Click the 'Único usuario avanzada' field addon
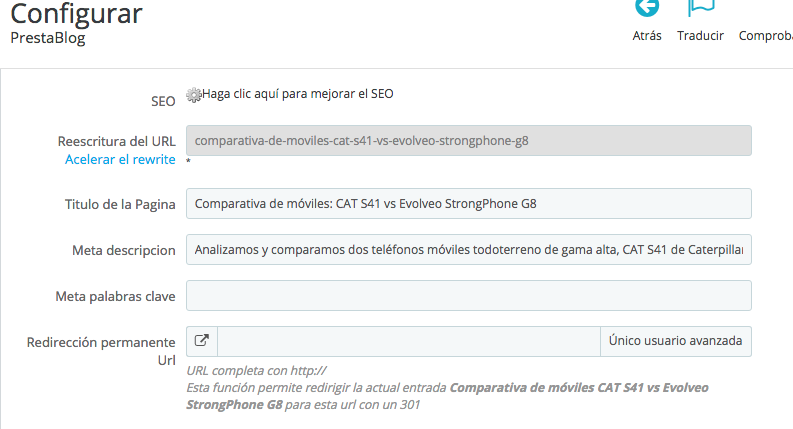This screenshot has height=429, width=793. point(675,341)
